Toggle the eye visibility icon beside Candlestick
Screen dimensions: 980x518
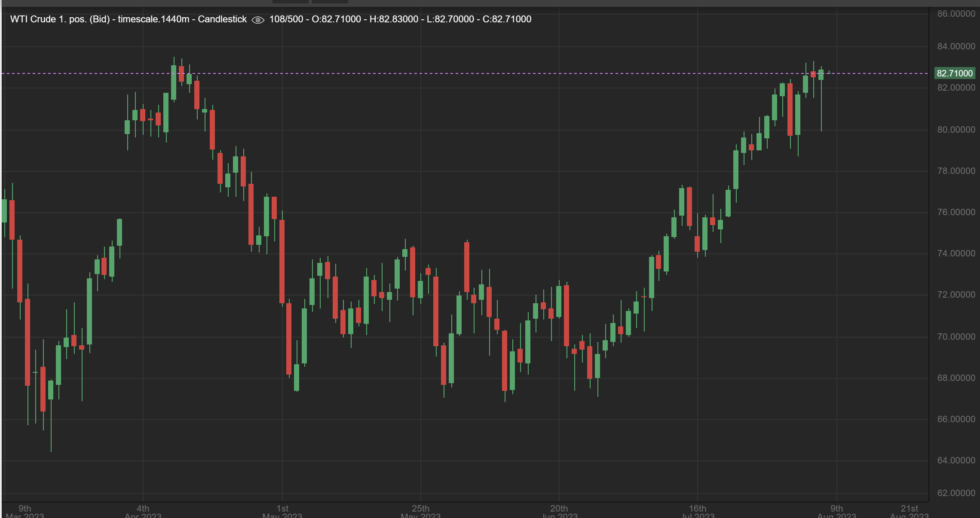(257, 20)
